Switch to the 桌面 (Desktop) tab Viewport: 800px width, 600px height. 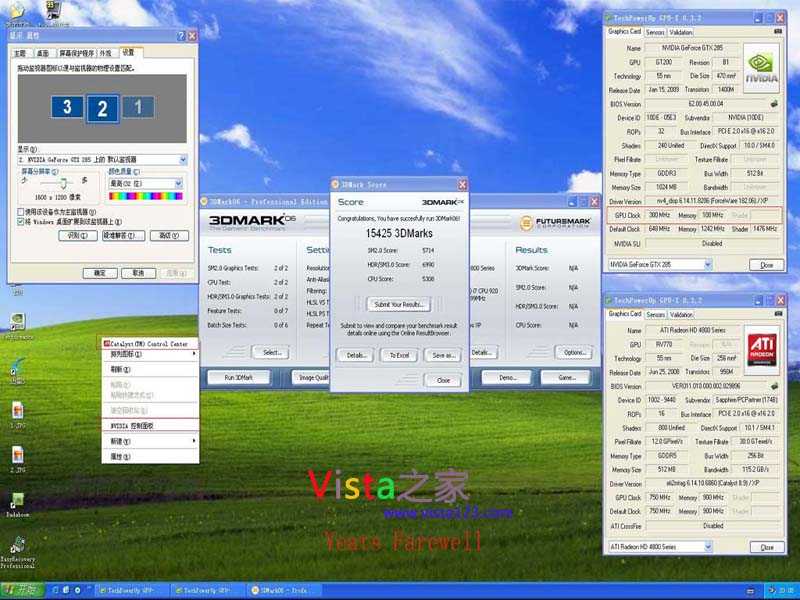tap(43, 53)
